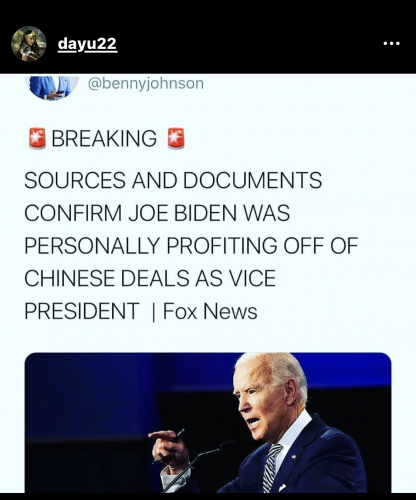Screen dimensions: 416x500
Task: Open the @bennyjohnson handle
Action: tap(146, 83)
